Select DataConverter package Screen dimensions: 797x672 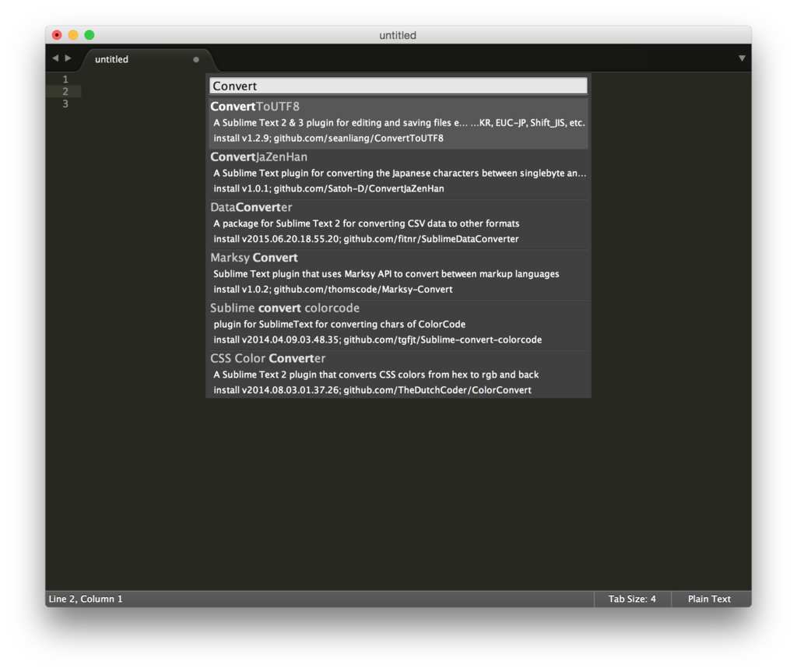click(x=398, y=223)
